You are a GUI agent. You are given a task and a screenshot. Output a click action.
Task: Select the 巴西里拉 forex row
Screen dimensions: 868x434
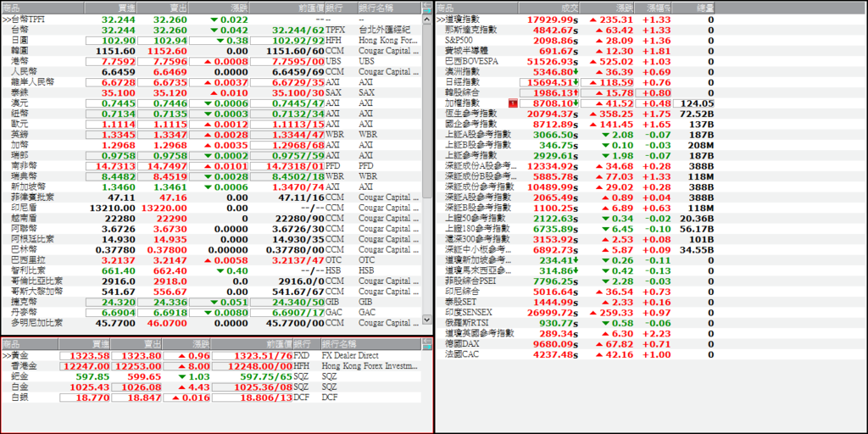click(x=211, y=260)
